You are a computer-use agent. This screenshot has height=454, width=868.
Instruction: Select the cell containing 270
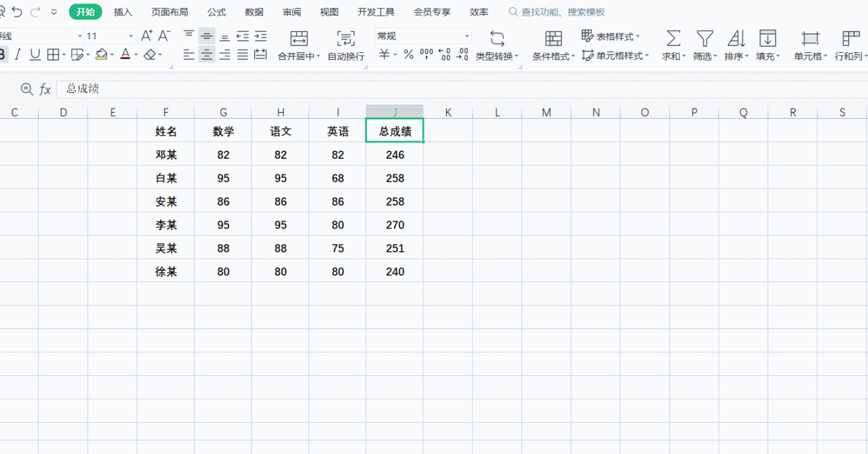tap(395, 225)
